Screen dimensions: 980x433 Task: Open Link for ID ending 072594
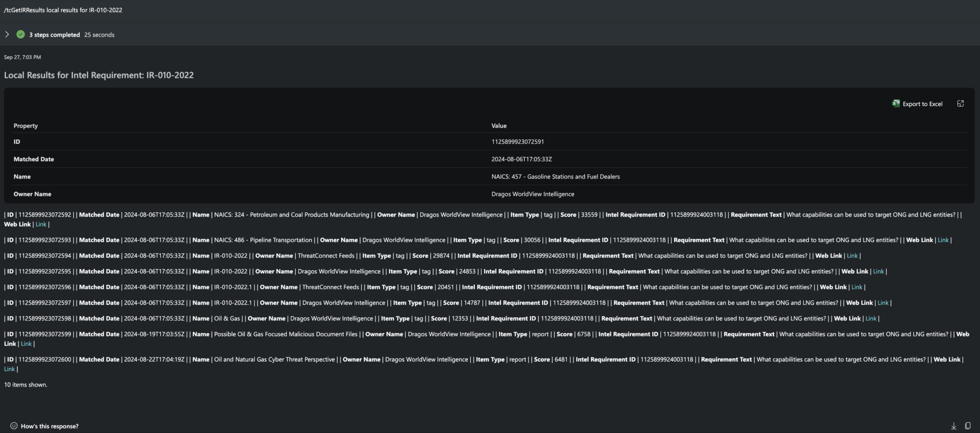[x=852, y=256]
